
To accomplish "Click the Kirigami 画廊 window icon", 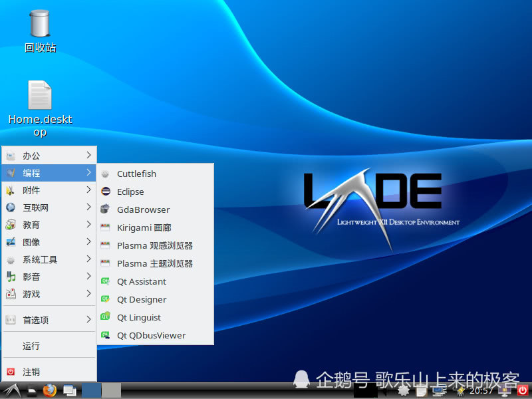I will point(105,227).
